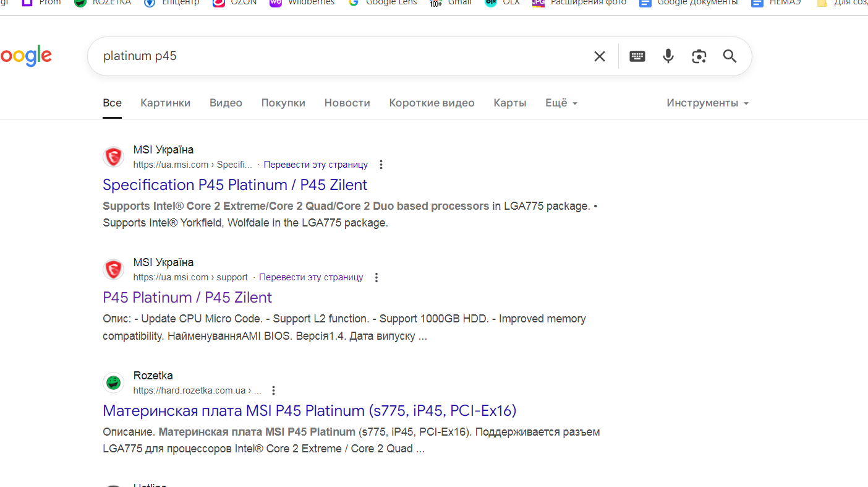Translate the Specification result page
Image resolution: width=868 pixels, height=487 pixels.
point(315,165)
